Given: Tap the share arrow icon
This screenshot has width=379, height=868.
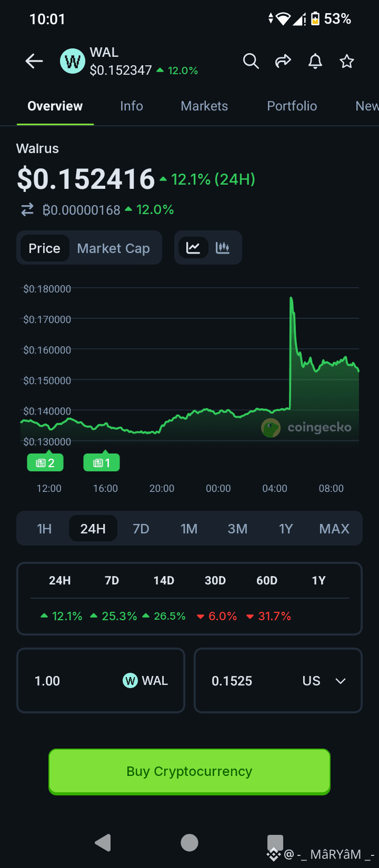Looking at the screenshot, I should coord(283,62).
